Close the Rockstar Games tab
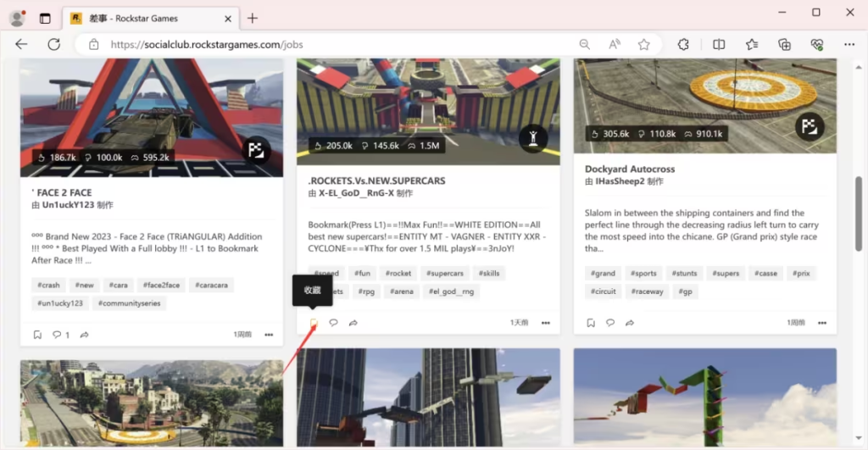Image resolution: width=868 pixels, height=450 pixels. [227, 19]
